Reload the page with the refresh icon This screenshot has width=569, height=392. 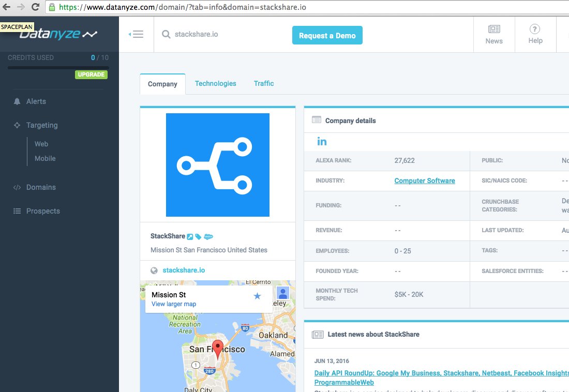[x=35, y=7]
